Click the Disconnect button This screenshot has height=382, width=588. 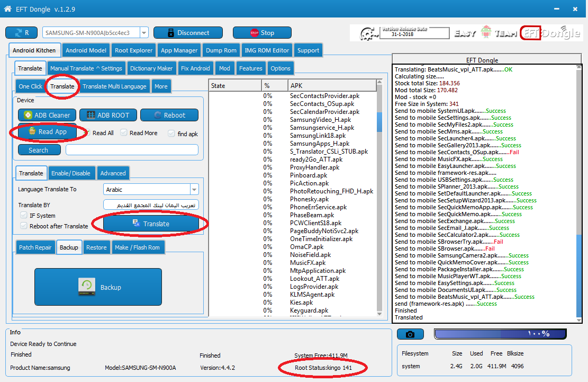click(188, 33)
